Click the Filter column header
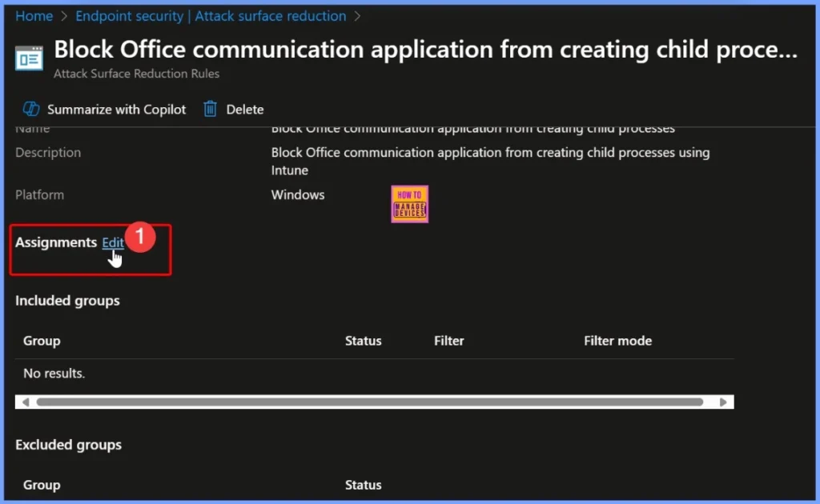The height and width of the screenshot is (504, 820). click(x=448, y=340)
